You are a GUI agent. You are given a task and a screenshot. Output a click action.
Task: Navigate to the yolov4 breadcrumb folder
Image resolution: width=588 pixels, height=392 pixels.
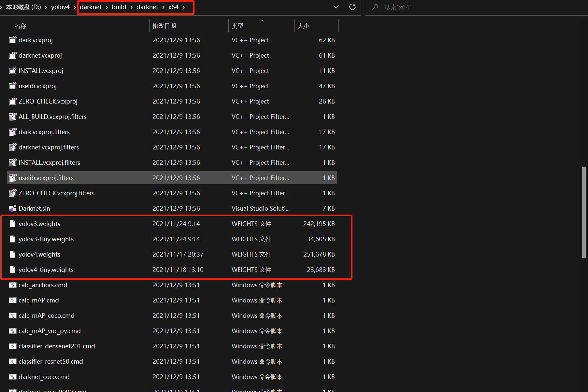click(x=60, y=7)
